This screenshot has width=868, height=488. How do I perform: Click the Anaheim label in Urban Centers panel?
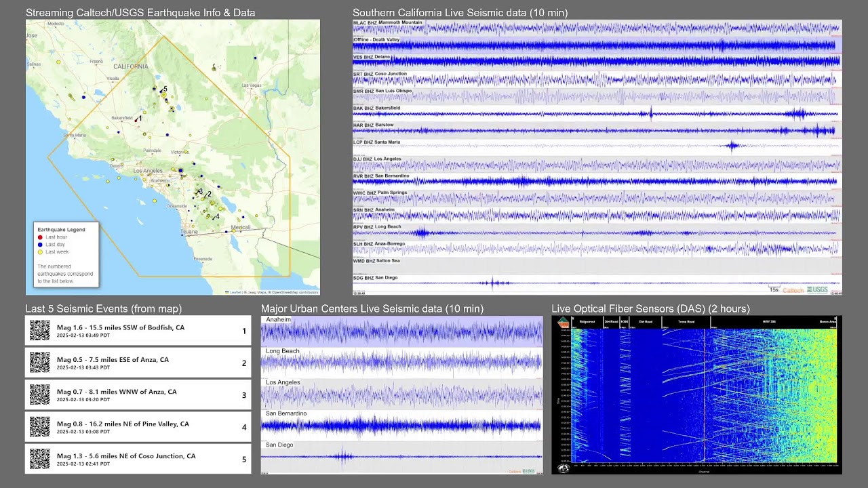click(x=278, y=319)
